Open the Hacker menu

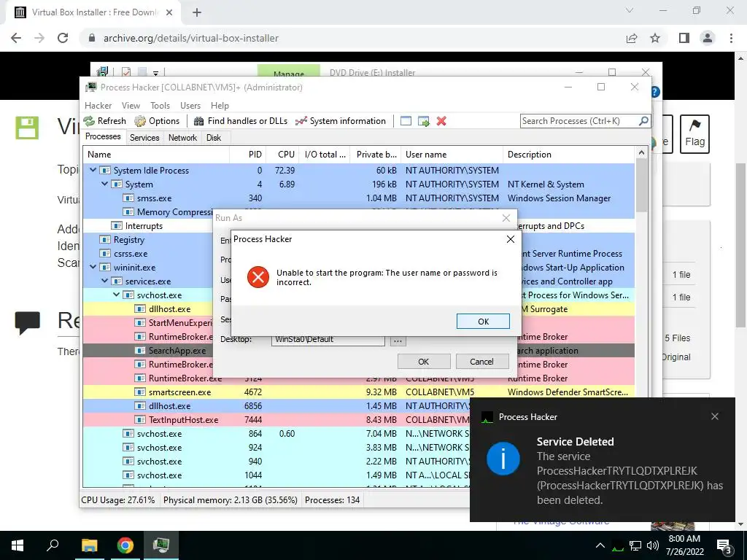(x=98, y=106)
